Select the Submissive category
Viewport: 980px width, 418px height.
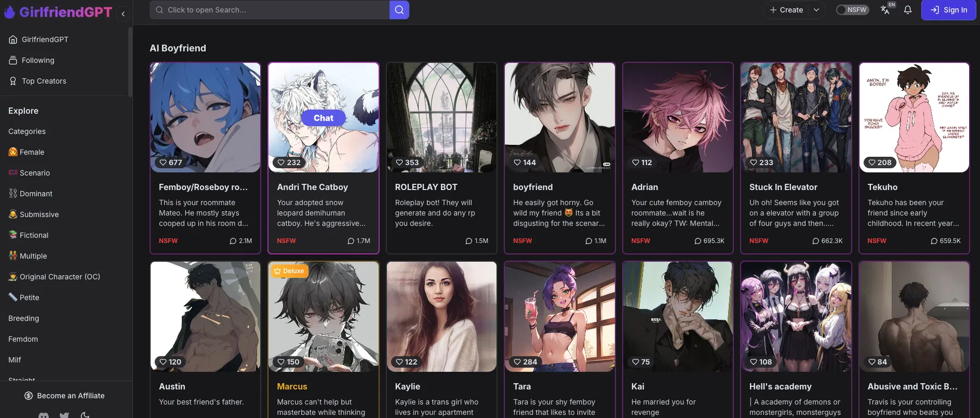[x=34, y=214]
